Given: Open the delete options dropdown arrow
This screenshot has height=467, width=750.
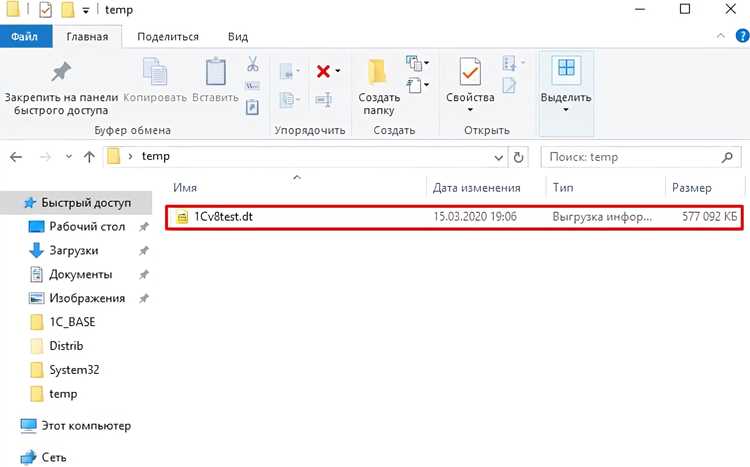Looking at the screenshot, I should coord(338,71).
